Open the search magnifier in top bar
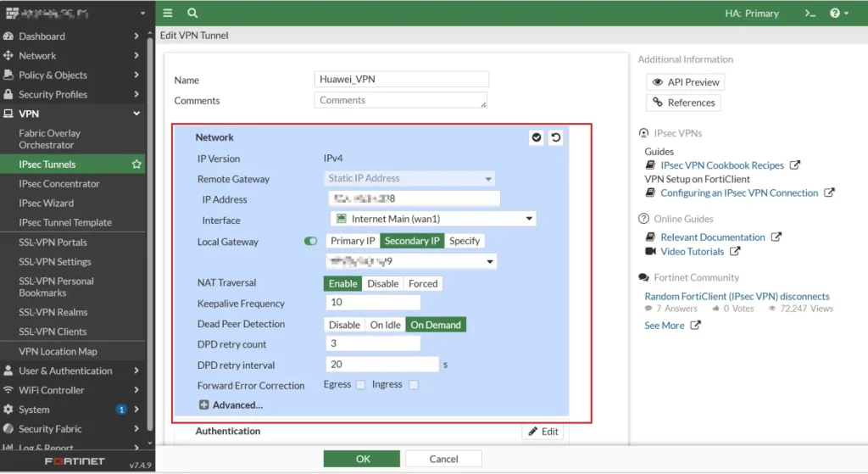The width and height of the screenshot is (868, 474). (192, 13)
